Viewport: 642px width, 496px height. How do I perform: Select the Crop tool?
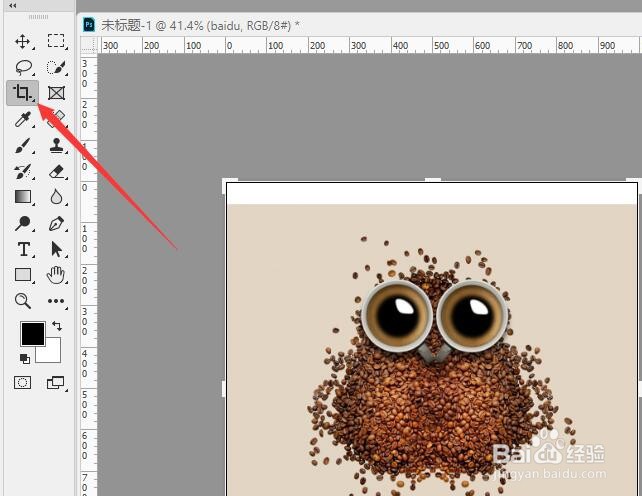[x=23, y=93]
